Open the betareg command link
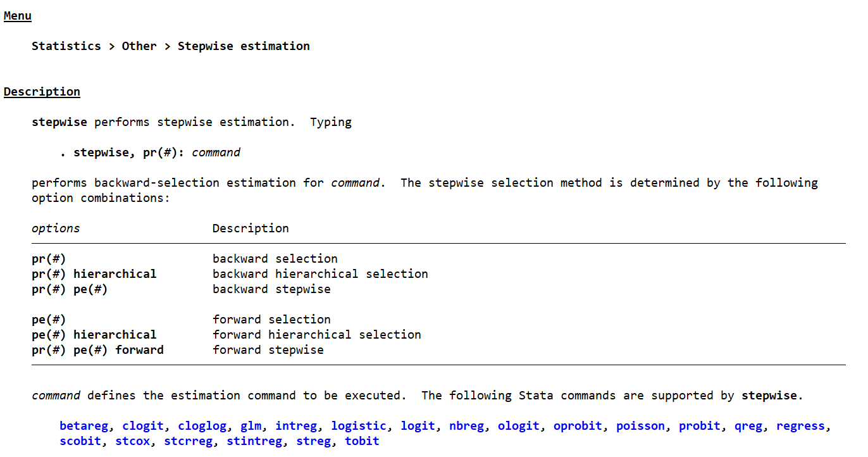The image size is (868, 457). 84,426
